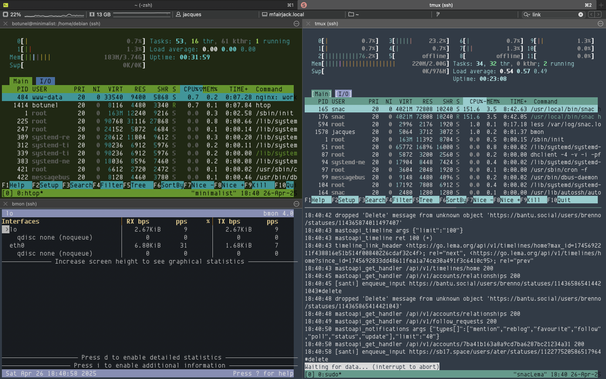
Task: Open the pane menu icon of tmux pane
Action: [x=600, y=24]
